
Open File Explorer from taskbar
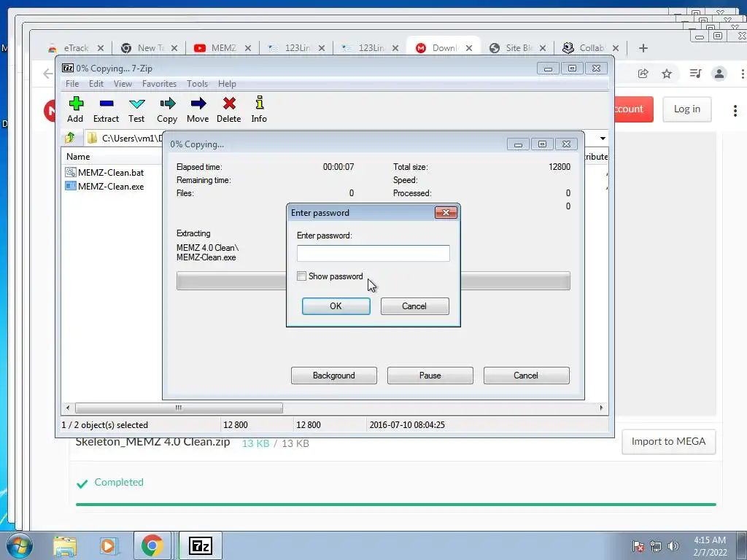tap(65, 546)
